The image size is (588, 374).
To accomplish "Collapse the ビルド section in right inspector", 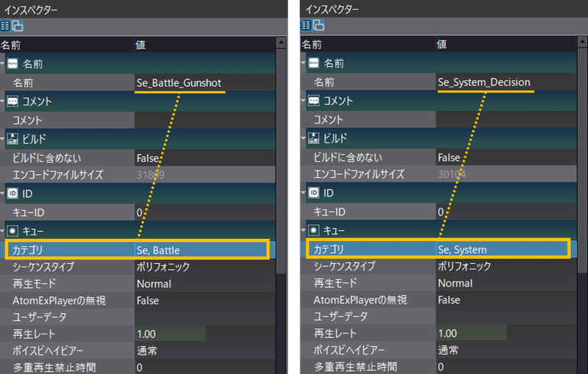I will 303,137.
